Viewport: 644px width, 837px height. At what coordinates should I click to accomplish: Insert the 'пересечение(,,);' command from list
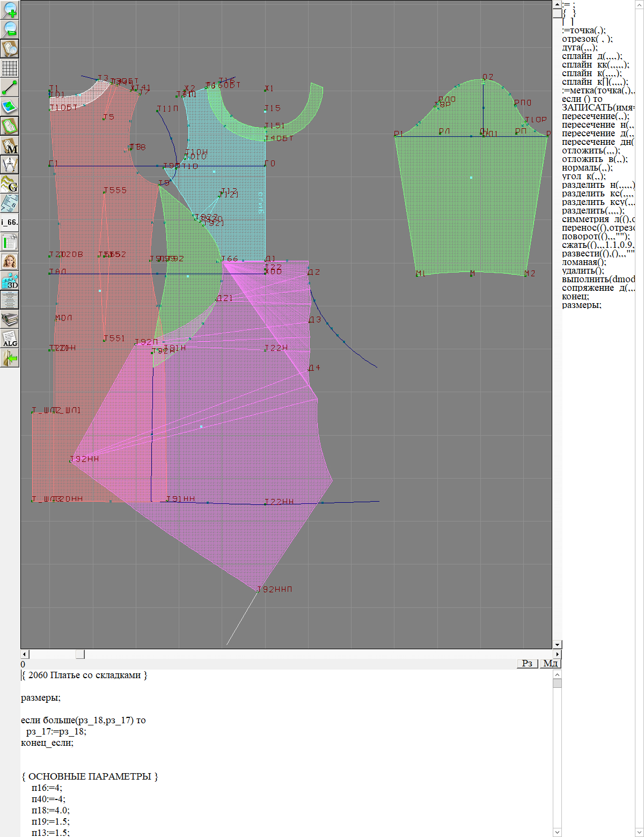pos(595,116)
